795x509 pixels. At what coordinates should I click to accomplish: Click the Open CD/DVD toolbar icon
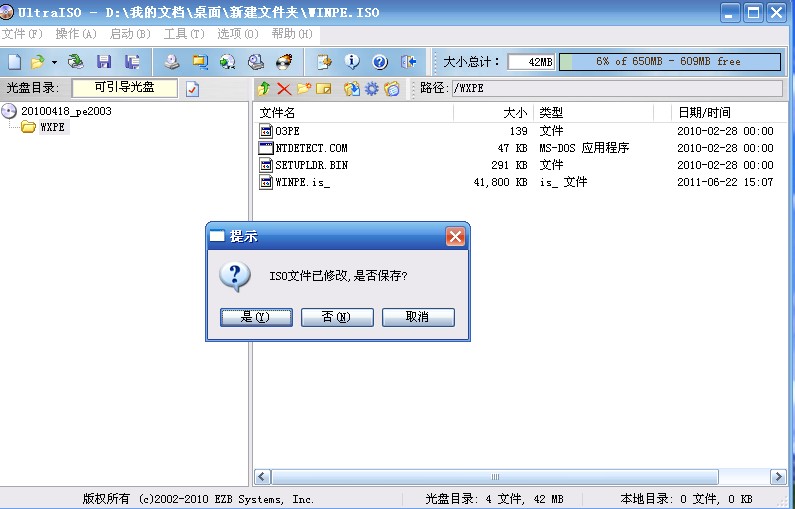[76, 62]
